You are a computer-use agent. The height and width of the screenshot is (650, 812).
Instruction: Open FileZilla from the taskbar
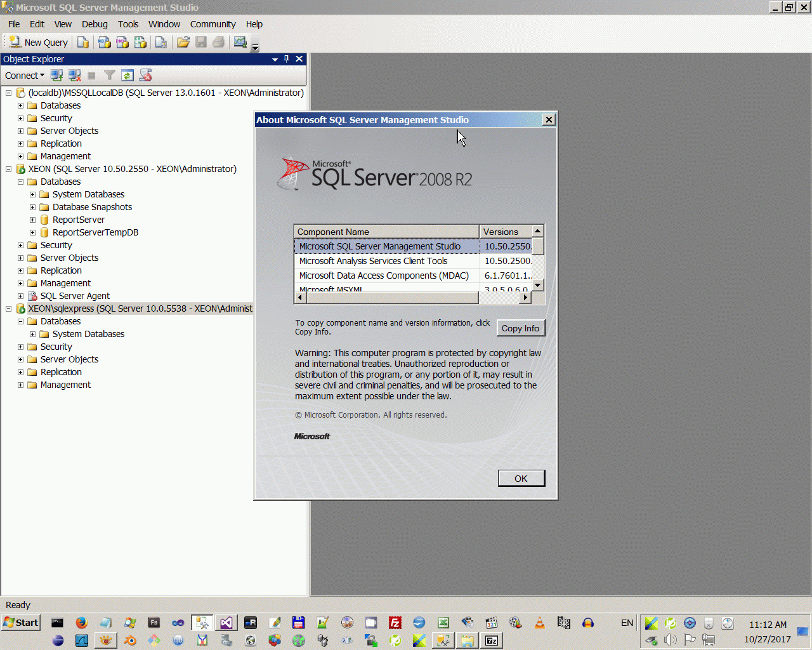[395, 623]
